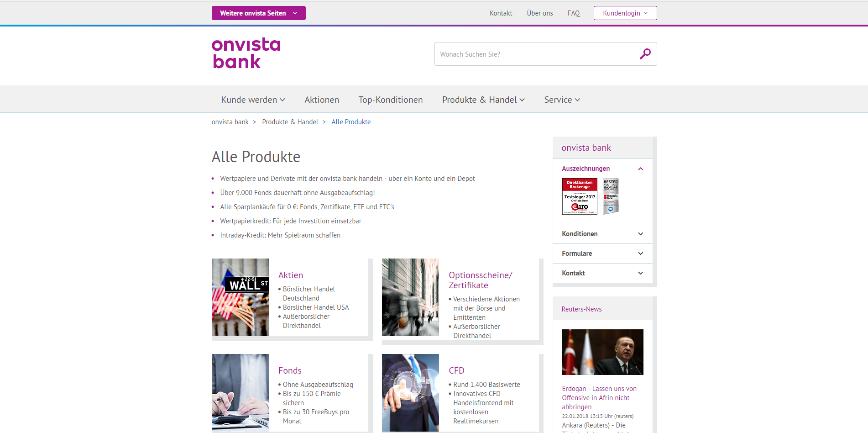Click the sidebar onvista bank heading
This screenshot has height=433, width=868.
tap(586, 148)
